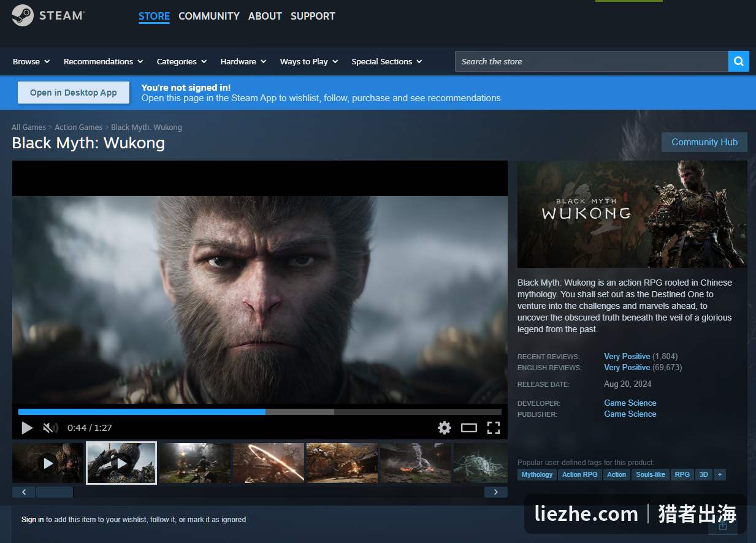756x543 pixels.
Task: Open the SUPPORT tab
Action: tap(313, 17)
